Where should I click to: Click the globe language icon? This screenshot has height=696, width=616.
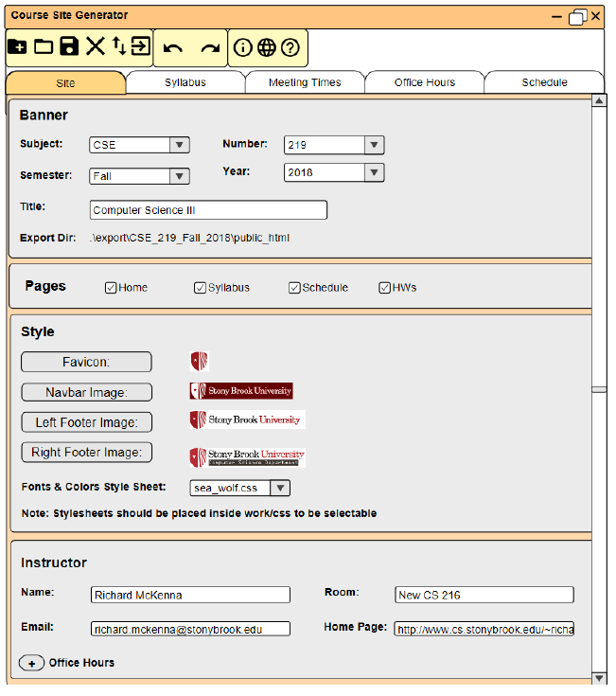point(267,47)
